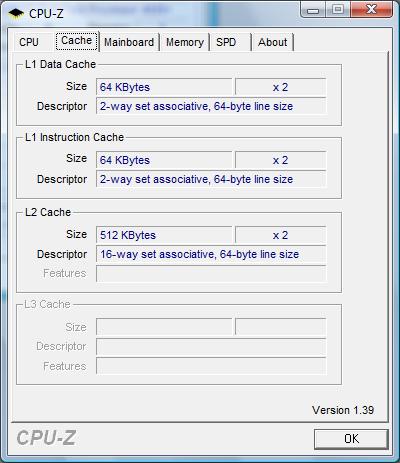Click the L1 Data Cache size field
400x463 pixels.
coord(164,87)
